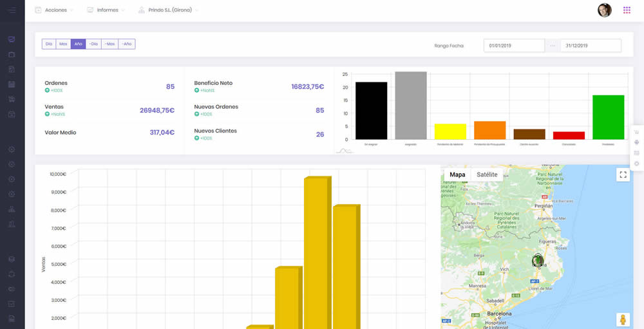Toggle fullscreen view on the map

(623, 174)
